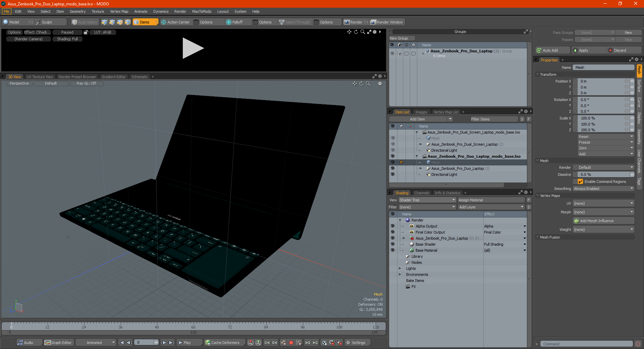Toggle Enable Command Regions checkbox
644x349 pixels.
580,182
